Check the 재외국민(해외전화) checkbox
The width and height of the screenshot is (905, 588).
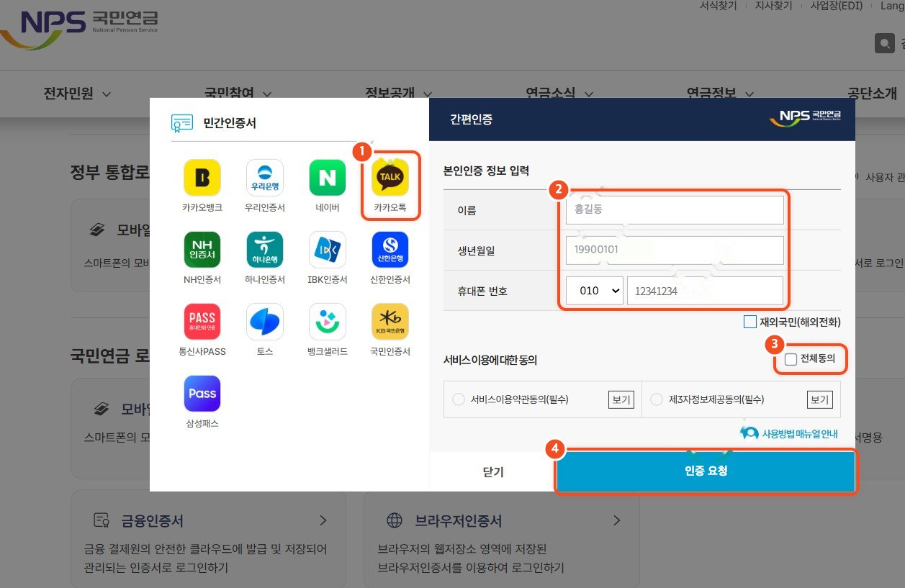(750, 322)
